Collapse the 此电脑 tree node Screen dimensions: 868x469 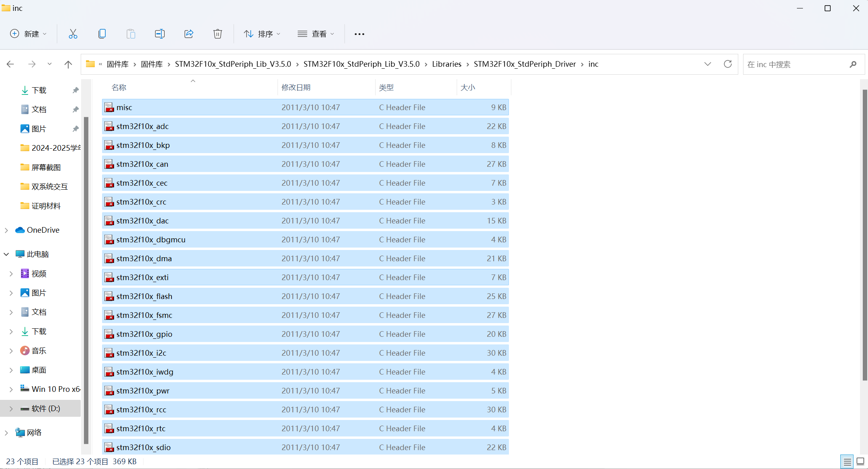pyautogui.click(x=6, y=254)
